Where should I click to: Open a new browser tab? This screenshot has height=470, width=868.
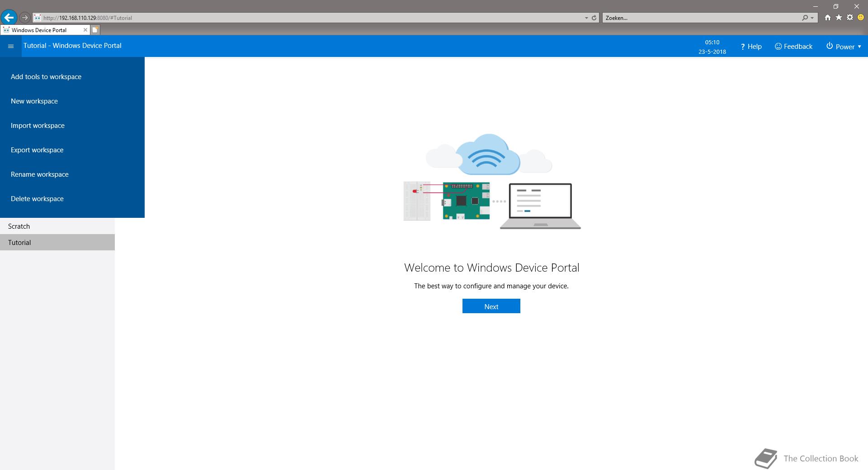tap(95, 30)
